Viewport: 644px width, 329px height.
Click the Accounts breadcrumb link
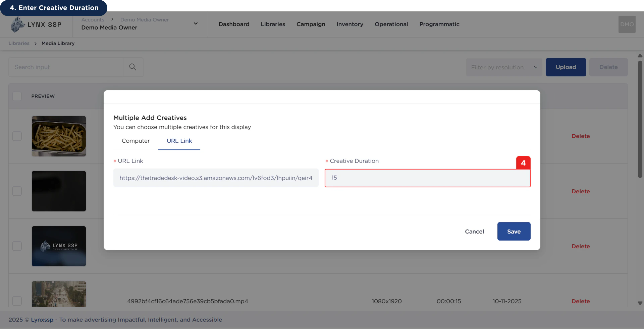[x=93, y=20]
